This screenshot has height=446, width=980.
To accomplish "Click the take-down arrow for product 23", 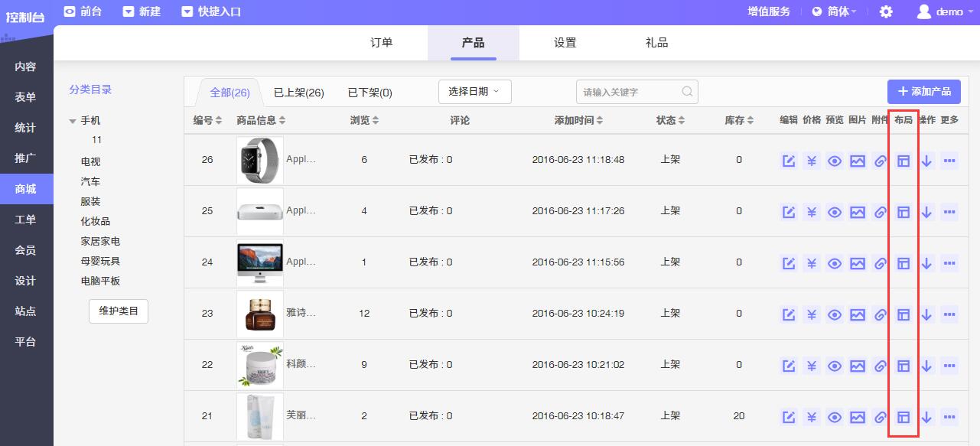I will click(x=926, y=314).
